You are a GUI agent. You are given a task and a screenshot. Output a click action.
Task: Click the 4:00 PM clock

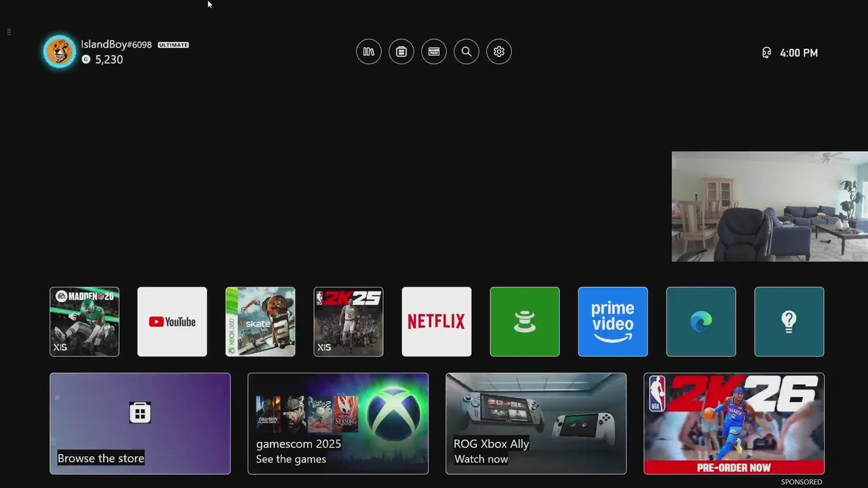pyautogui.click(x=799, y=53)
